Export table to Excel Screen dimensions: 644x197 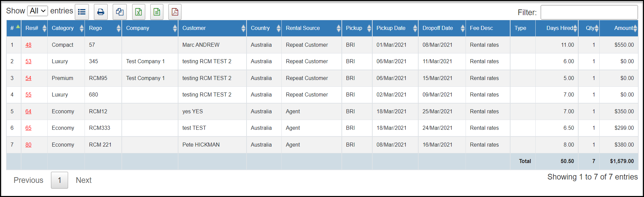139,12
